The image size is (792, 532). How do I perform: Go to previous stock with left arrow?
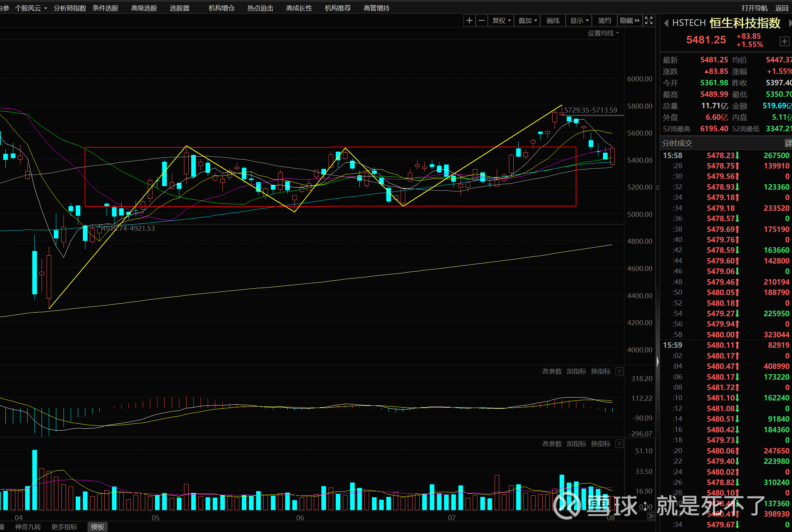click(x=666, y=23)
